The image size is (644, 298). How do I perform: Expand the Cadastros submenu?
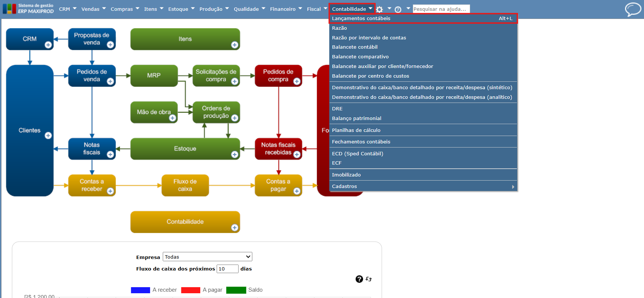[423, 187]
